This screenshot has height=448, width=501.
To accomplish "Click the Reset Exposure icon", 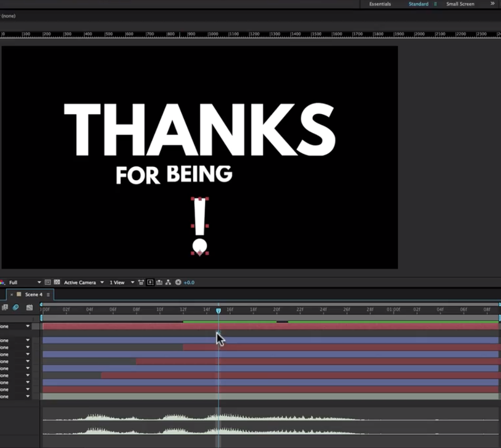I will coord(178,283).
